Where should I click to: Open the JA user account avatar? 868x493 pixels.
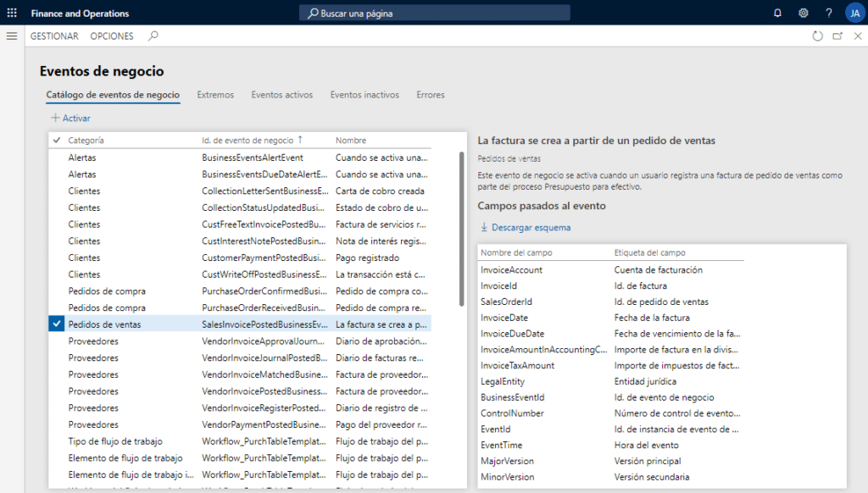(854, 13)
